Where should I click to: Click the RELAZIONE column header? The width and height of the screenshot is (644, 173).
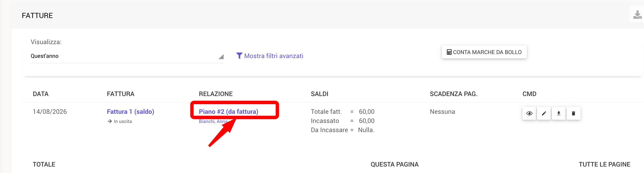point(216,94)
